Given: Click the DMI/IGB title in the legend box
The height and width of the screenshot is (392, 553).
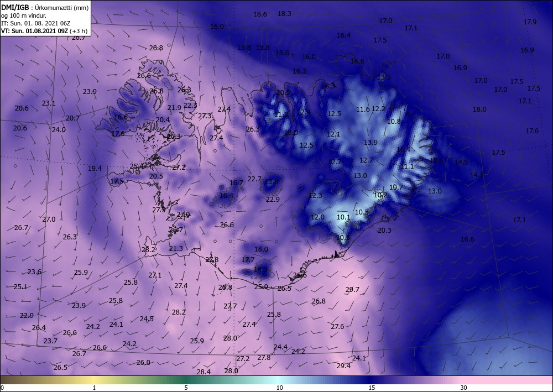Looking at the screenshot, I should [x=15, y=7].
